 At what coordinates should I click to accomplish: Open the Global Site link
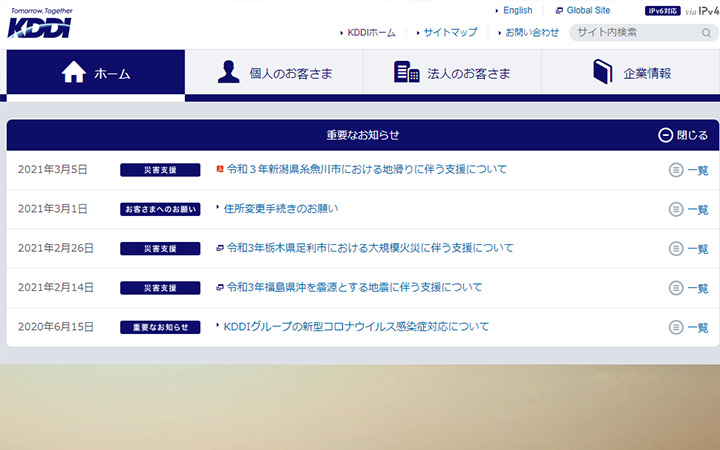click(x=588, y=10)
